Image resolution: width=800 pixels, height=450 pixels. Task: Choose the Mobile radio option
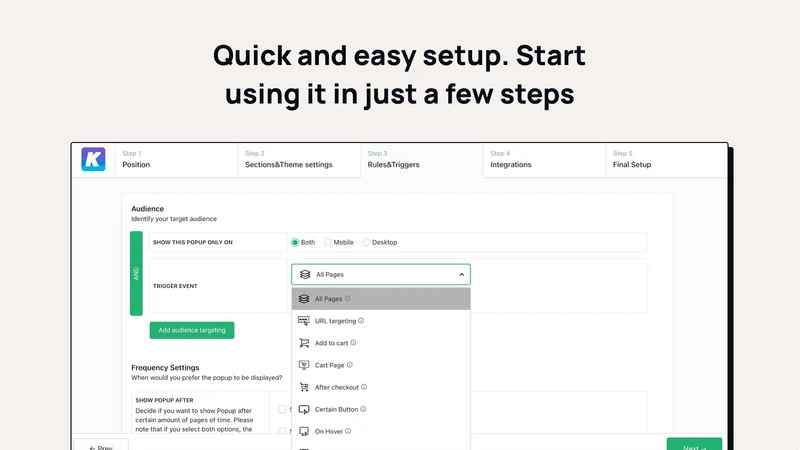tap(328, 242)
